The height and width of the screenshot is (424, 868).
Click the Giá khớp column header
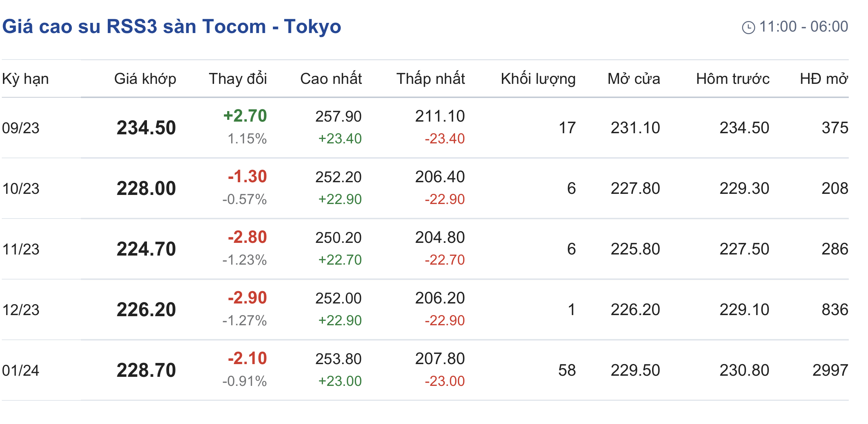(x=145, y=79)
